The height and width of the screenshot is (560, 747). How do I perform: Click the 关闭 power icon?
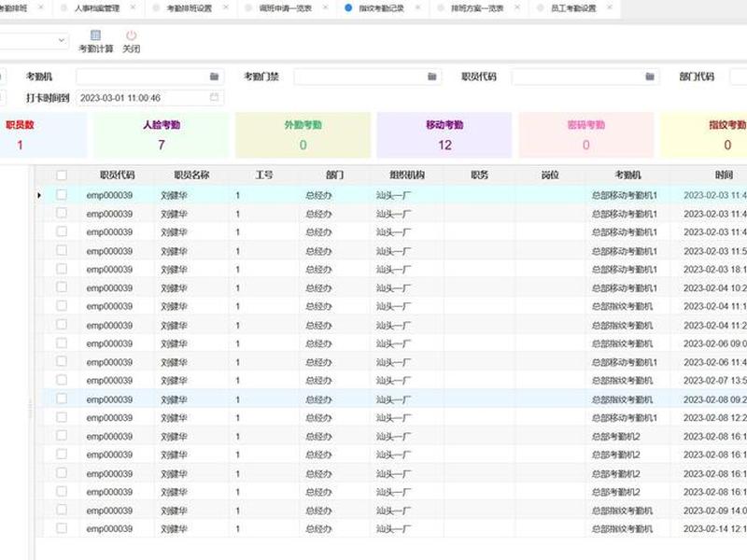131,35
